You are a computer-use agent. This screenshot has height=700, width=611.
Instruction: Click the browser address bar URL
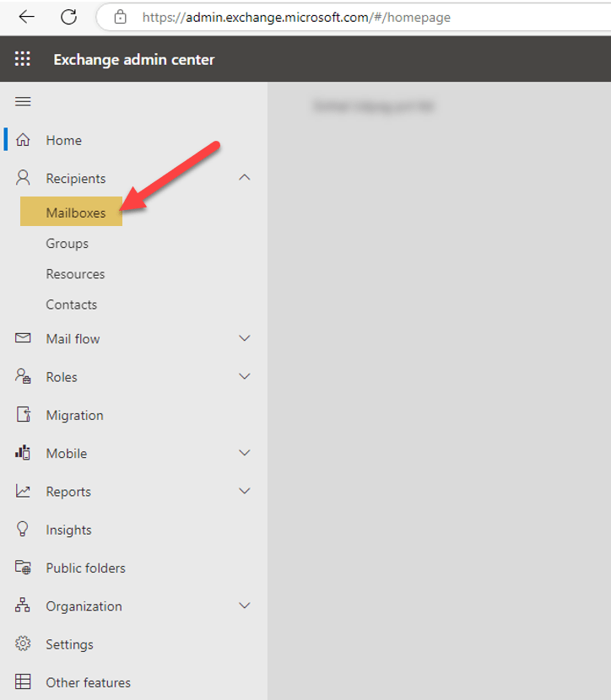295,17
